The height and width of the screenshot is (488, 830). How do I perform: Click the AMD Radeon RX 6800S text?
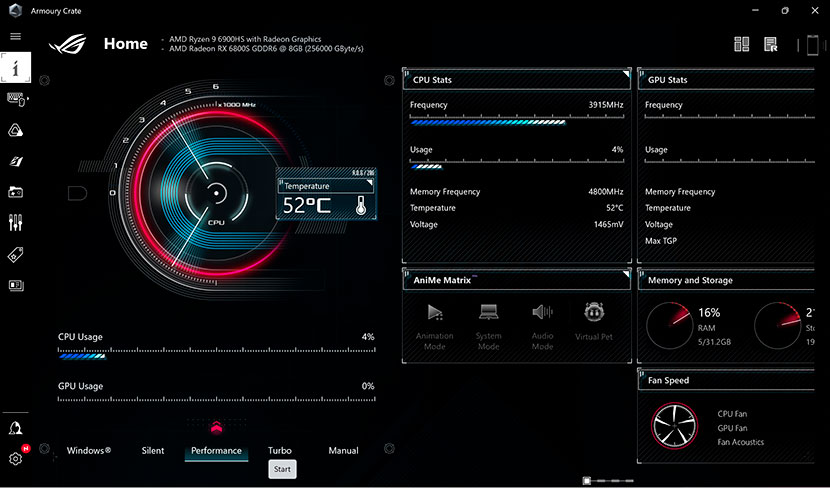(266, 49)
